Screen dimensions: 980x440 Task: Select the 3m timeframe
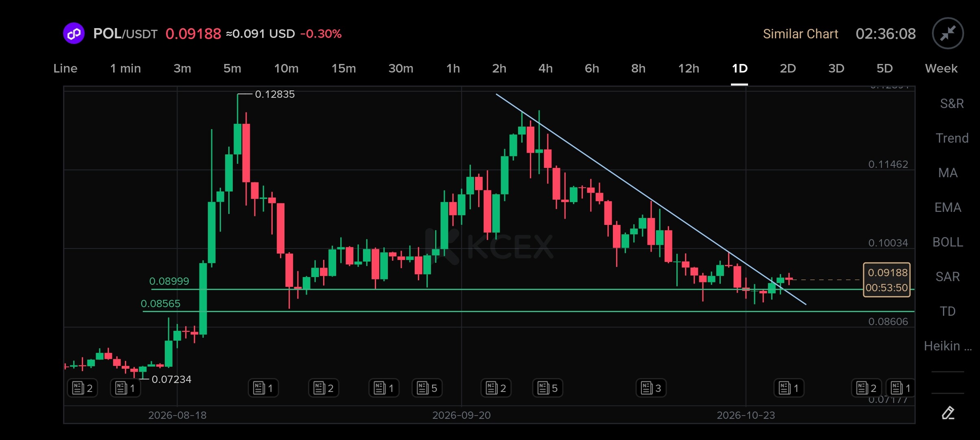click(182, 68)
